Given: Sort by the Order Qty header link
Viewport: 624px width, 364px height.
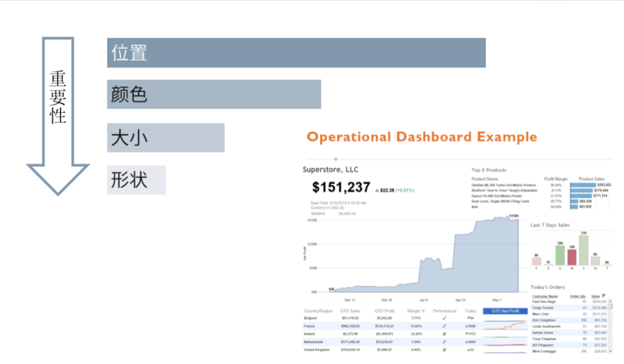Looking at the screenshot, I should [x=578, y=296].
